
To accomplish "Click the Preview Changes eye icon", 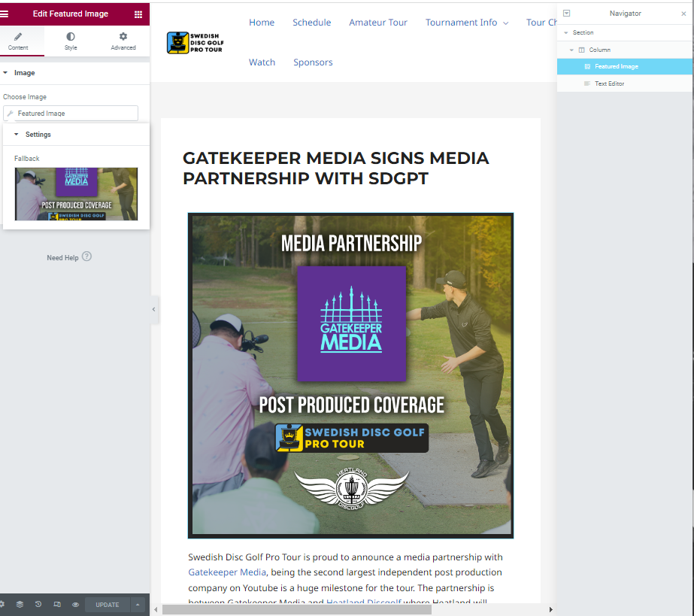I will tap(76, 605).
